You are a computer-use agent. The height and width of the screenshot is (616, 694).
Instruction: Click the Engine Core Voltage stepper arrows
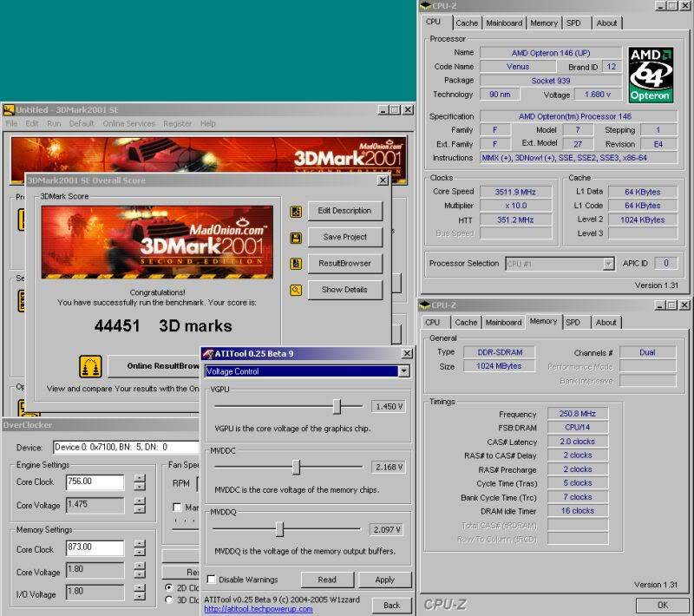(140, 505)
